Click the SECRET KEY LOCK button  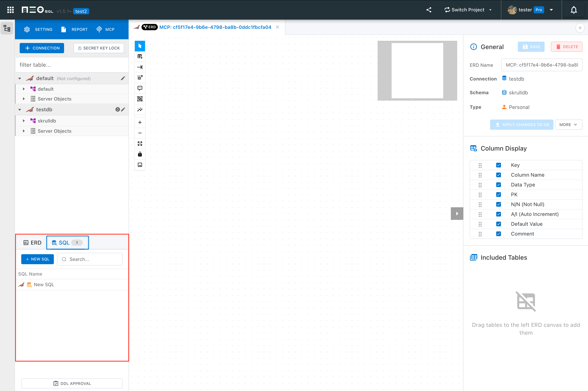point(99,48)
